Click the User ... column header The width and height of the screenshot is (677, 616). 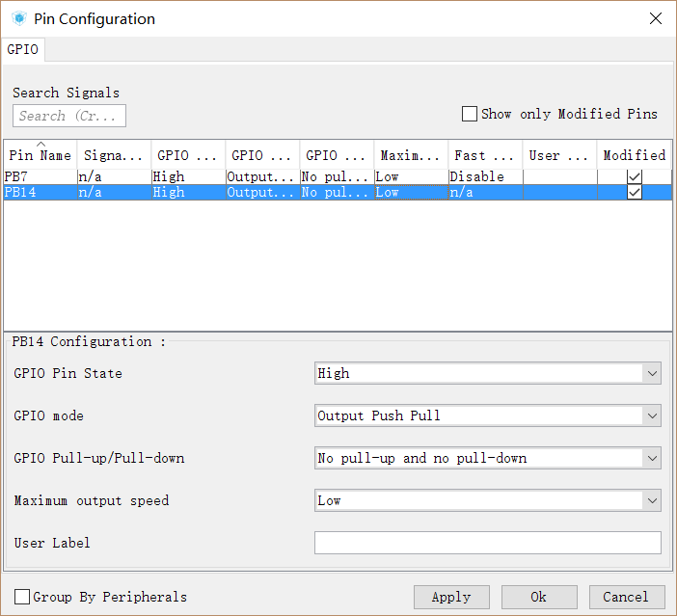coord(559,154)
